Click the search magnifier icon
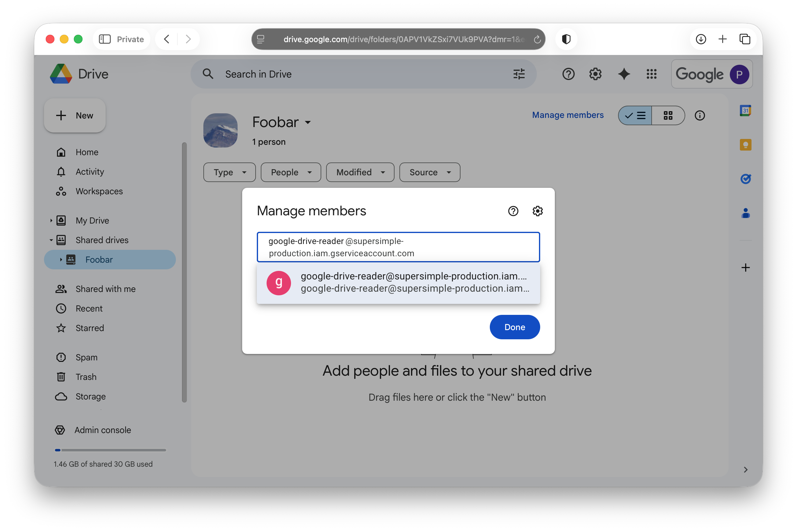The image size is (797, 532). tap(208, 74)
